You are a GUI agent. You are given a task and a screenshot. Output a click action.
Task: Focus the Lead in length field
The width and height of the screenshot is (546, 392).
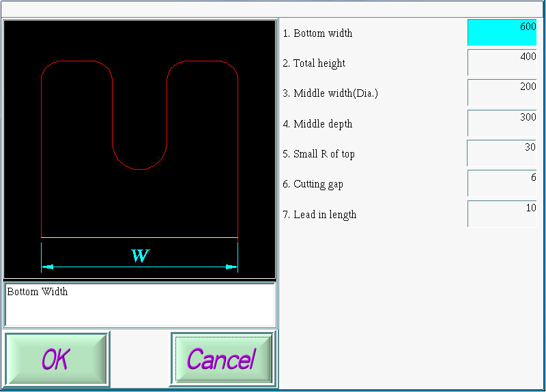(502, 214)
